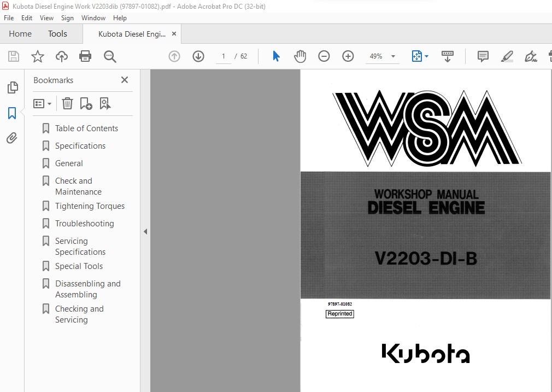
Task: Click the 49% zoom value field
Action: tap(376, 56)
